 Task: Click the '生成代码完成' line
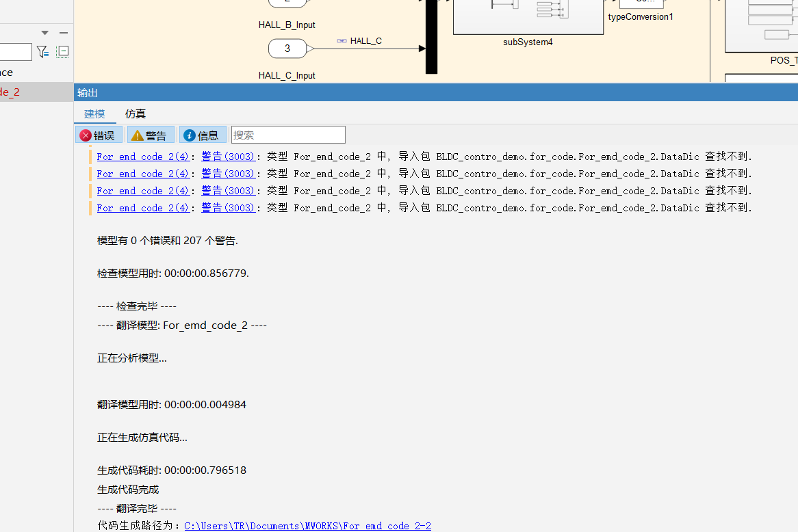128,490
